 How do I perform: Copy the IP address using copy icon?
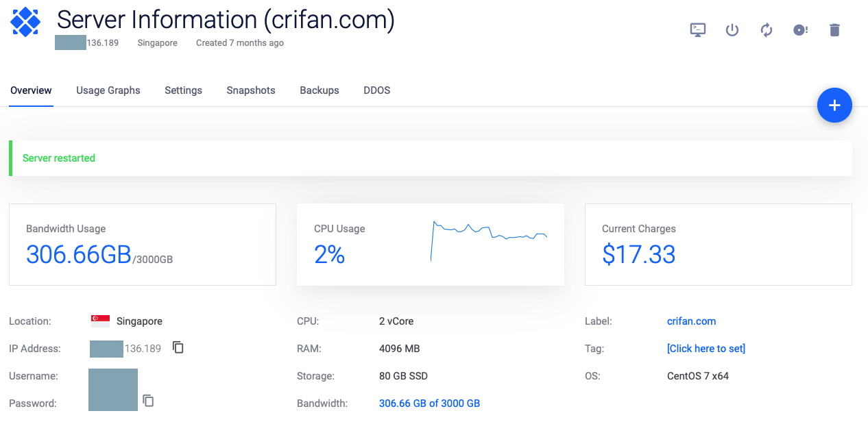point(178,347)
